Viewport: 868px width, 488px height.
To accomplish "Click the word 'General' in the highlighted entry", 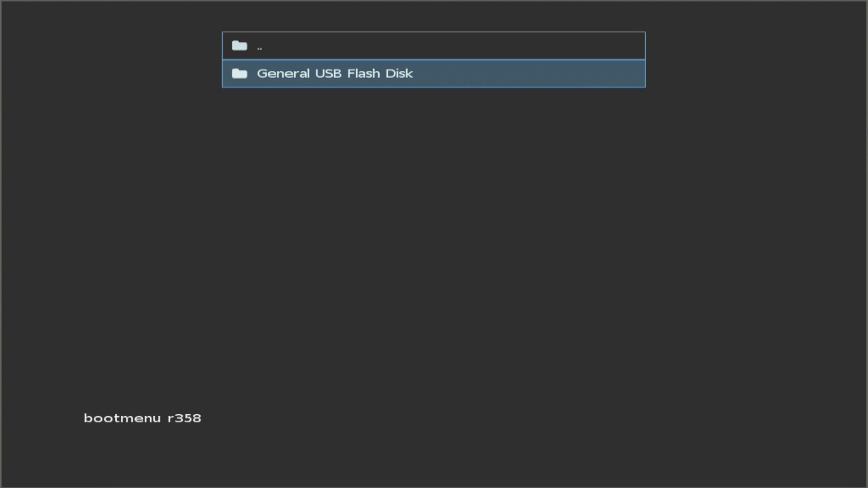I will tap(283, 73).
